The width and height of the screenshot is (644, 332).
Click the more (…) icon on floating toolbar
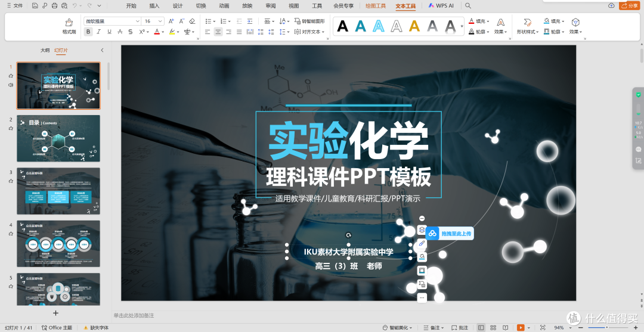[x=422, y=297]
